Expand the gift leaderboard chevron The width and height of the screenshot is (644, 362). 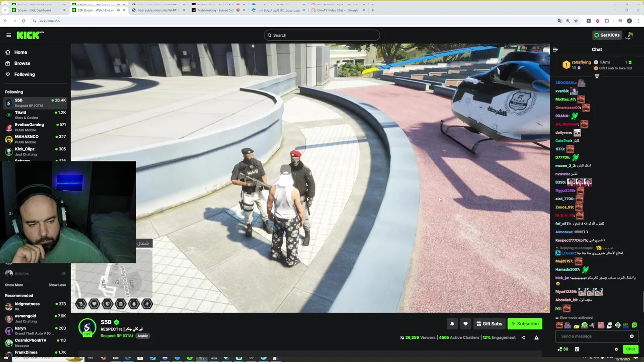coord(597,76)
